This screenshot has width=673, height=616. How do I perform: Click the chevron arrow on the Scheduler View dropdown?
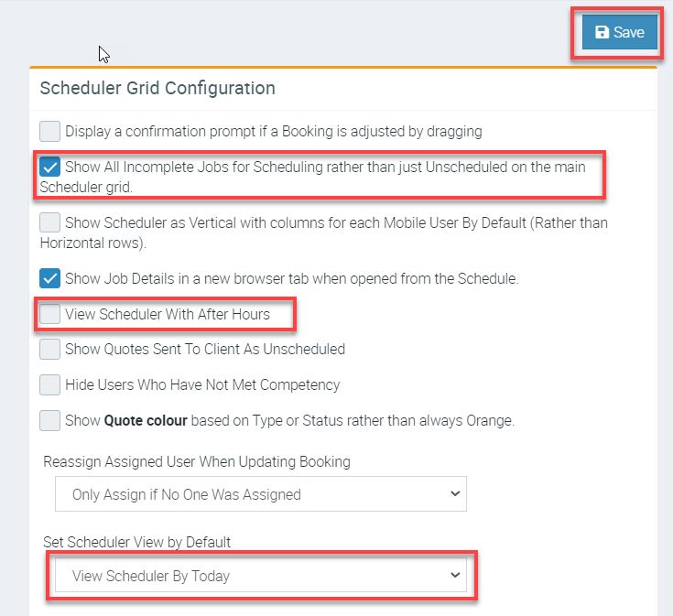tap(456, 576)
